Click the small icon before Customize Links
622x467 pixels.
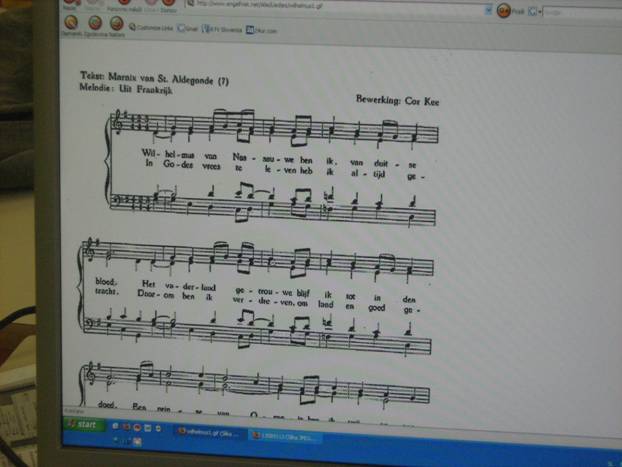pos(132,27)
